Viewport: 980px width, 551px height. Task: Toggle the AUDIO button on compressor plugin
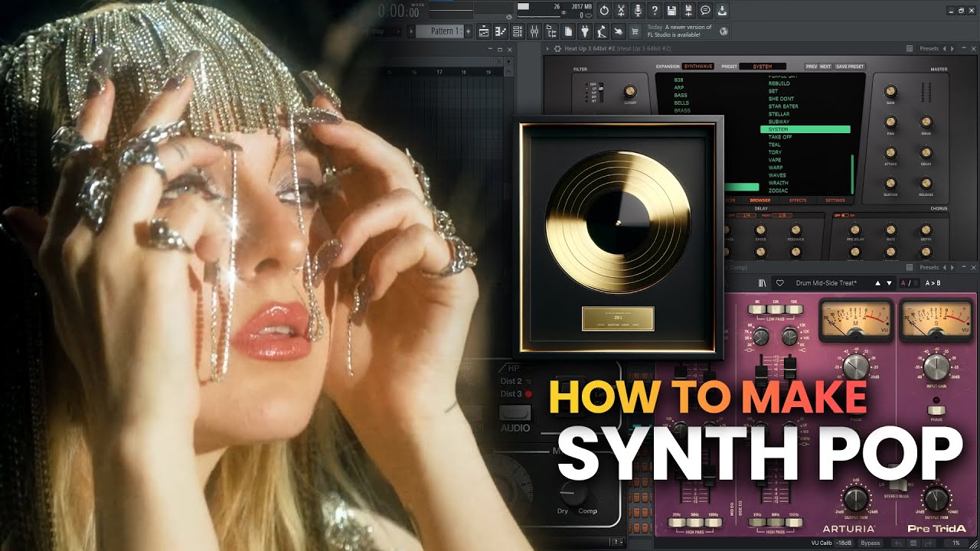pos(515,412)
